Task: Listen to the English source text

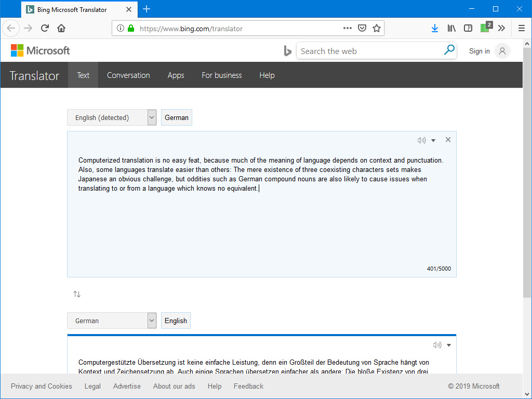Action: (421, 140)
